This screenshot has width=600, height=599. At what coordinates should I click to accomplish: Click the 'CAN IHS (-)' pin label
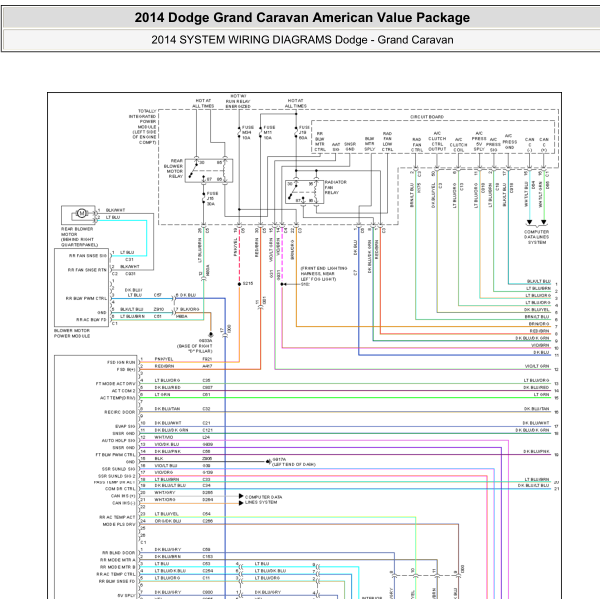click(x=124, y=503)
